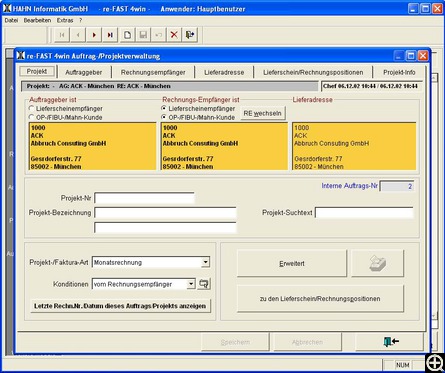Open Konditionen dropdown arrow
Screen dimensions: 445x373
coord(191,284)
